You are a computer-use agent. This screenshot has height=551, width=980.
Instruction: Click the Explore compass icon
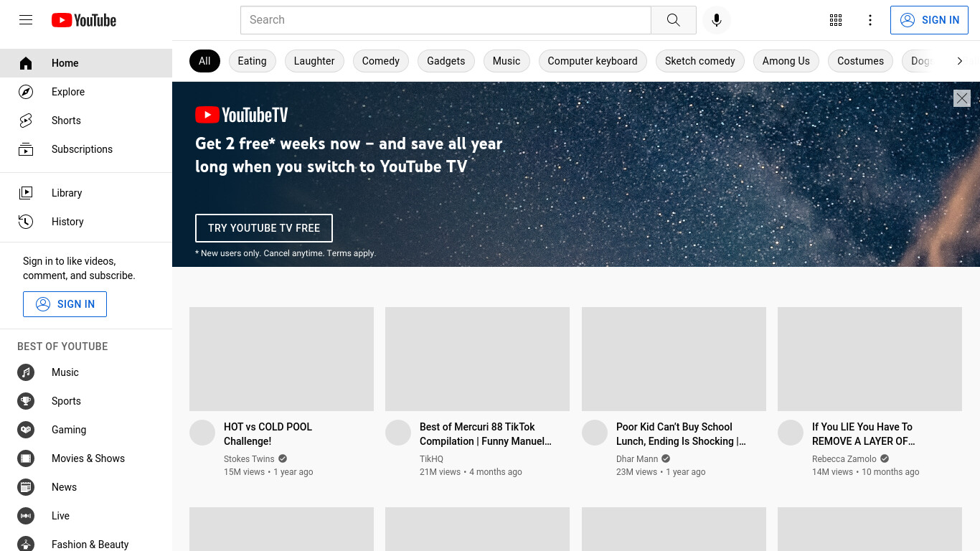26,92
